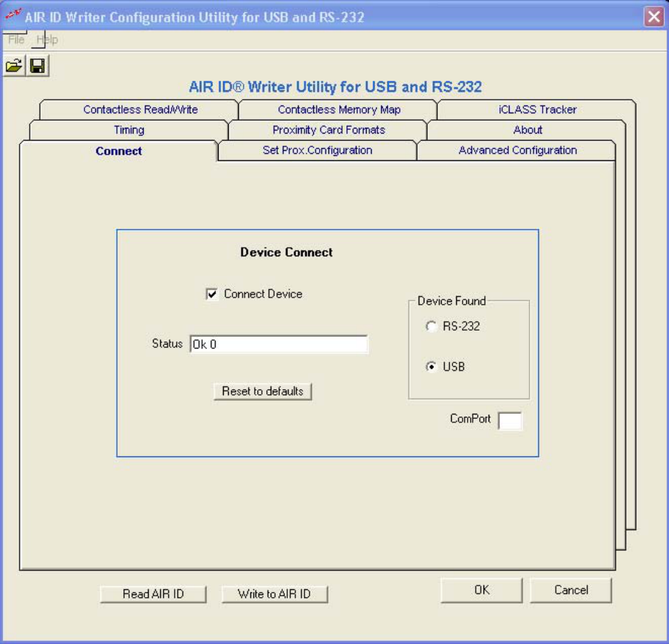The image size is (669, 644).
Task: Open Set Prox.Configuration tab
Action: 318,150
